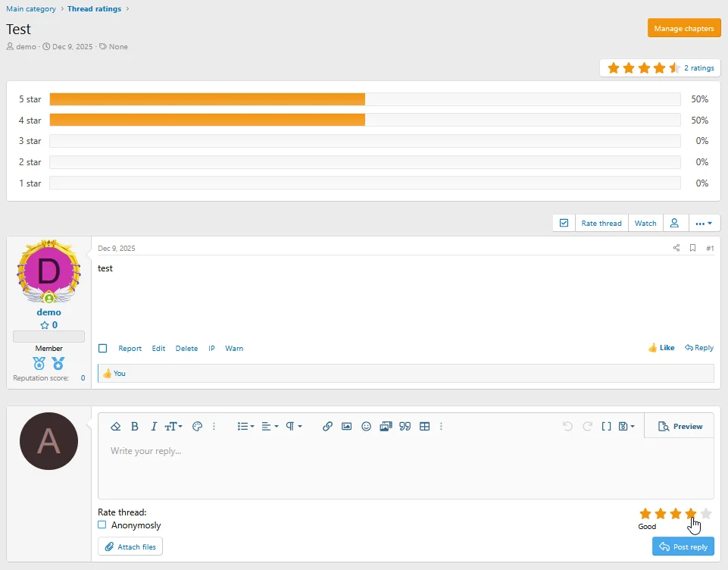Select the fifth star in rating
This screenshot has height=570, width=728.
point(706,513)
